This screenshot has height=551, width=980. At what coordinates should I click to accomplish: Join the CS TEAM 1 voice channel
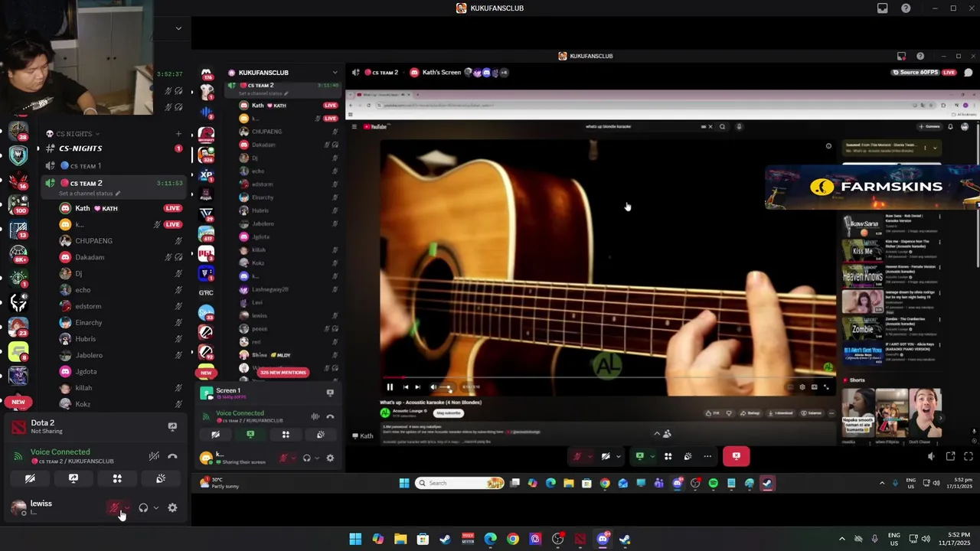coord(113,165)
